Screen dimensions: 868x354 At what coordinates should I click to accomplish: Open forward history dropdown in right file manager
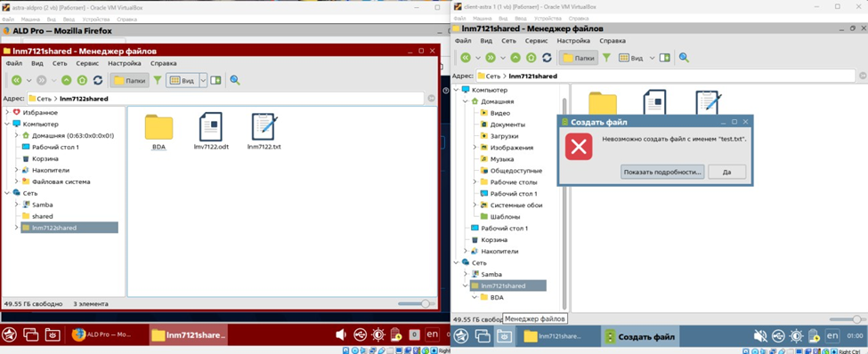coord(503,58)
